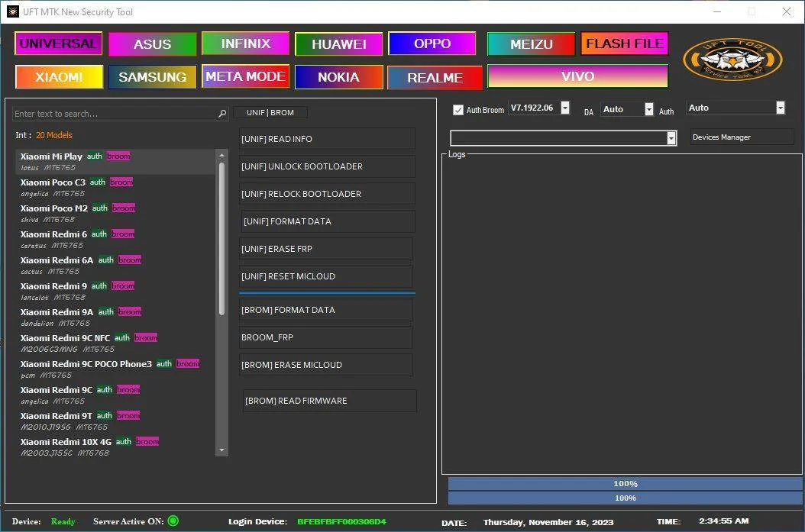Click [BROM] READ FIRMWARE button
The image size is (805, 532).
[330, 401]
